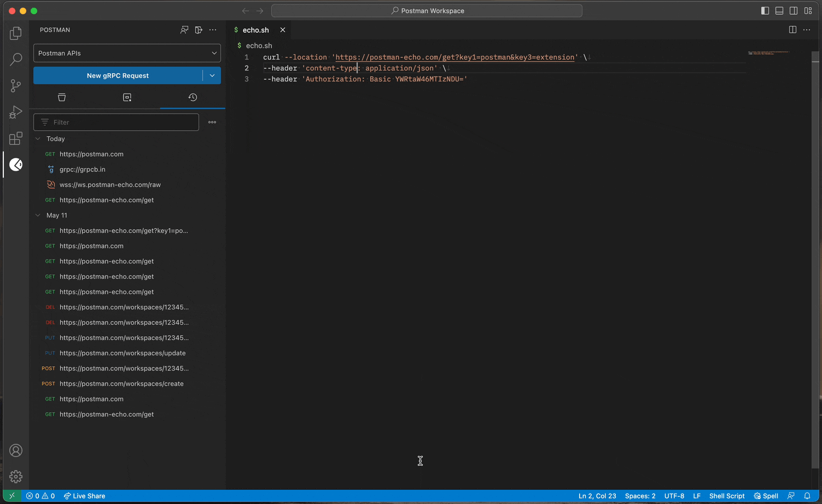The height and width of the screenshot is (504, 822).
Task: Click inside the history Filter input field
Action: [116, 122]
